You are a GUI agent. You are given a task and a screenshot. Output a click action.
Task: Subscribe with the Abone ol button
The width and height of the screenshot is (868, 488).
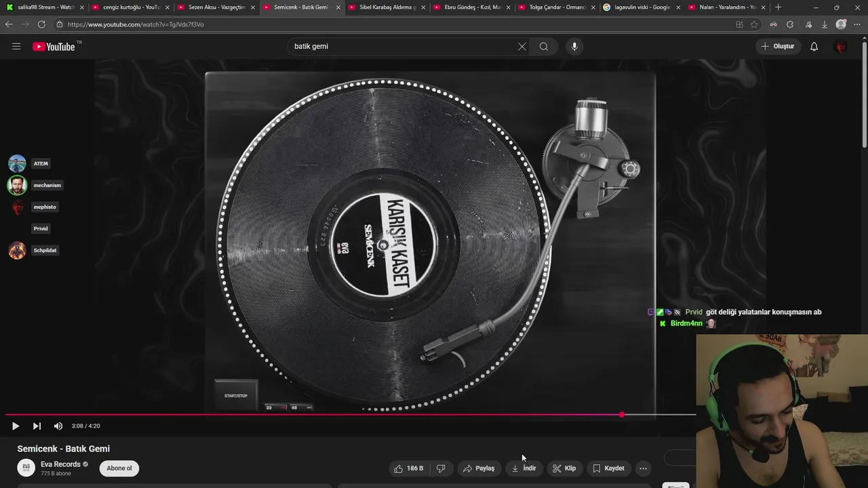pos(119,468)
